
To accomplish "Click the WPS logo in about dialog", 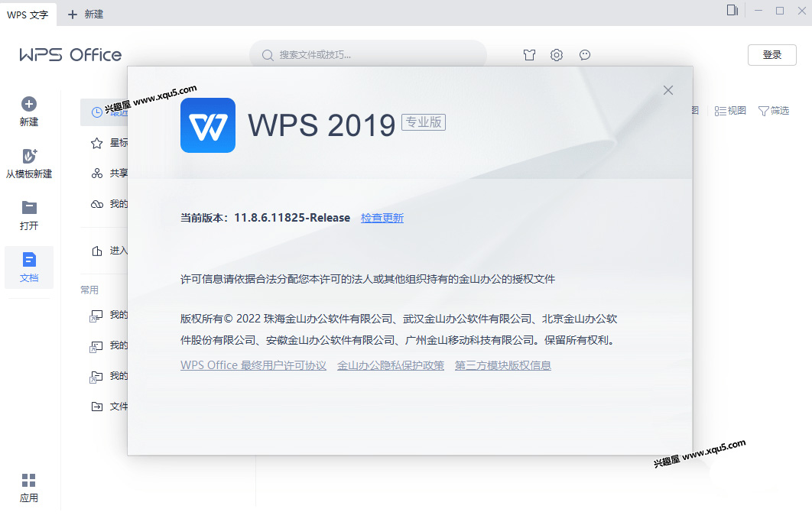I will 208,125.
